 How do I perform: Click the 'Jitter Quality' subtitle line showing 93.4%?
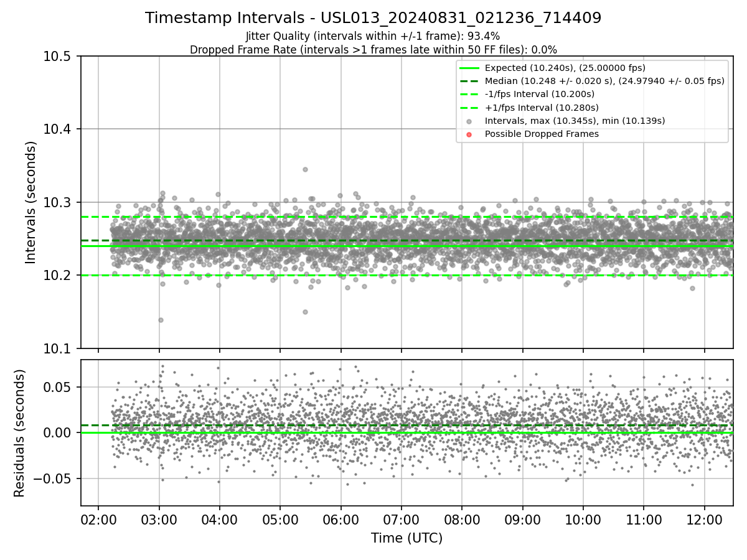[x=374, y=36]
